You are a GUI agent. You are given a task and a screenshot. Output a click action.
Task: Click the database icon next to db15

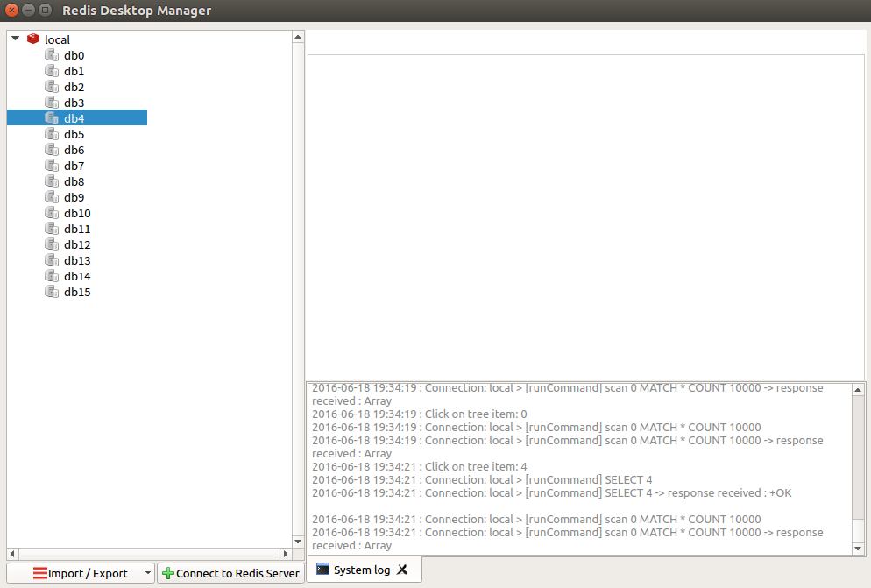[x=52, y=292]
